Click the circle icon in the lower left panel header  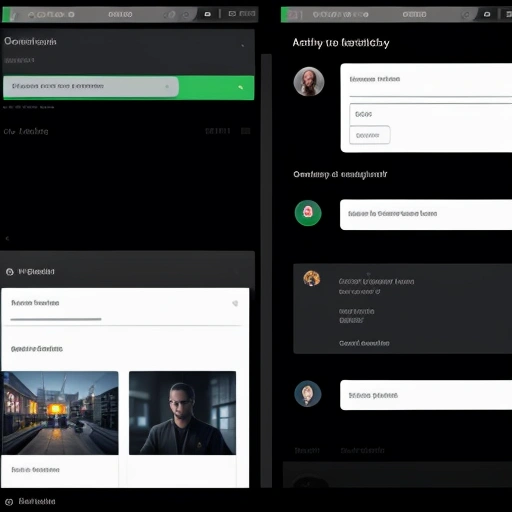tap(10, 272)
